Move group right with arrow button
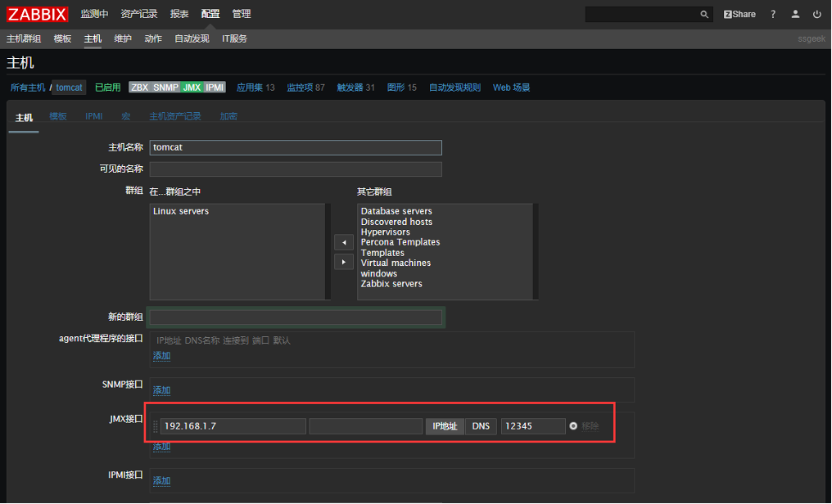The height and width of the screenshot is (504, 832). (x=344, y=262)
